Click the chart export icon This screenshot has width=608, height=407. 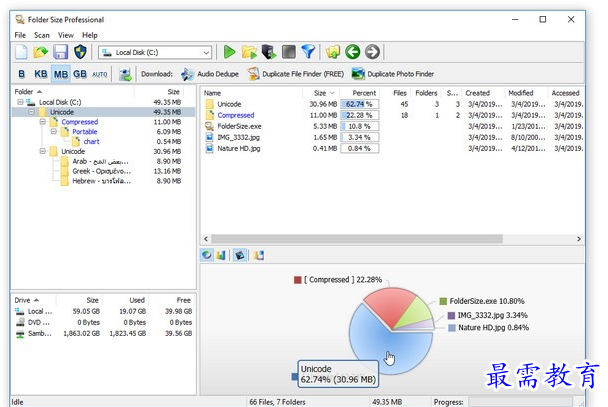pos(259,255)
